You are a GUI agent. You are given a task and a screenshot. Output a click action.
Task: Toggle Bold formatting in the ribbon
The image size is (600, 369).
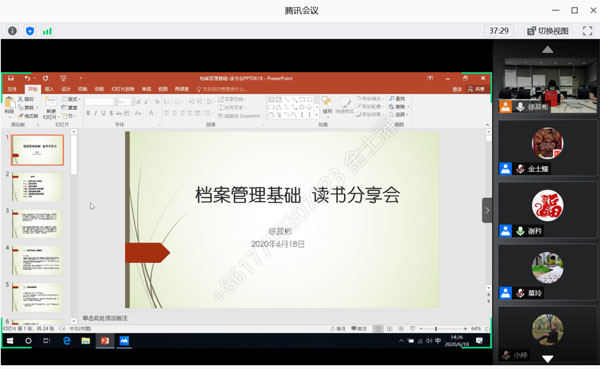click(88, 113)
